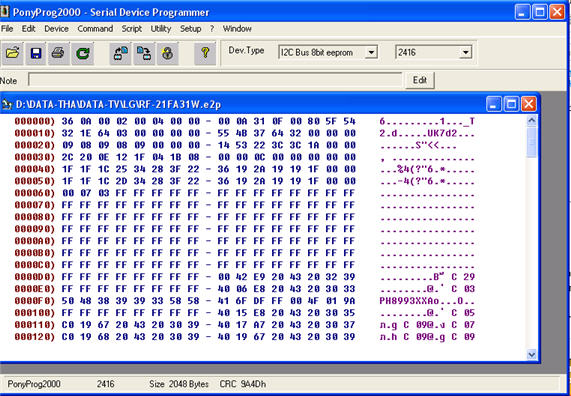Write device toolbar icon
The image size is (571, 396).
(x=144, y=54)
